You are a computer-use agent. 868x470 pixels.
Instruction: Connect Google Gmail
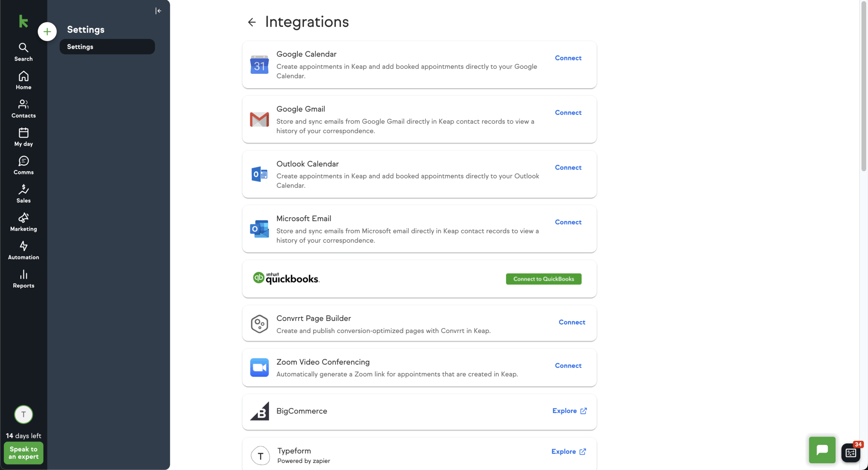tap(568, 113)
